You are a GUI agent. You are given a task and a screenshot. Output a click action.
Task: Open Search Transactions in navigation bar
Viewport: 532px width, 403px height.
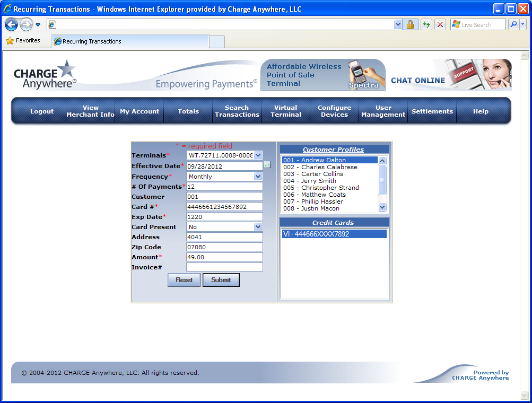(x=237, y=111)
